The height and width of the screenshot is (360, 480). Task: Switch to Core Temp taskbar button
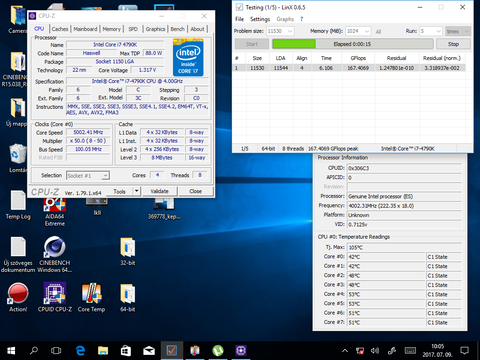[195, 351]
